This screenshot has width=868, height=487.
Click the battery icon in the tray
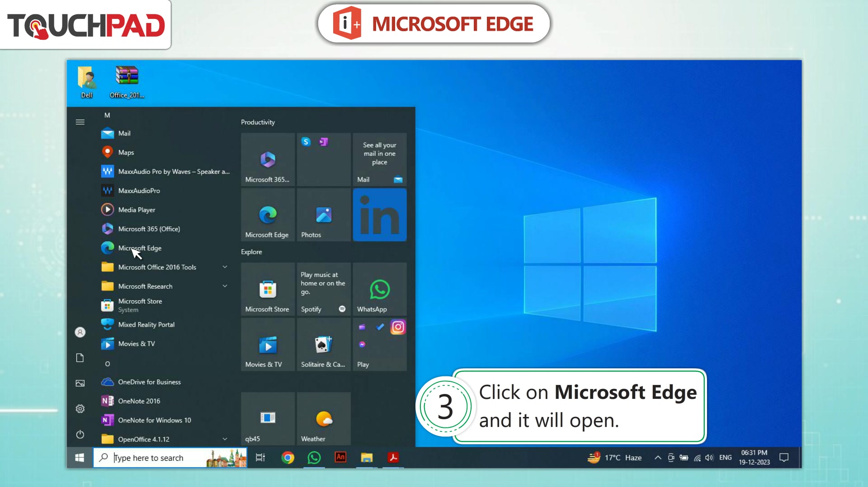(684, 458)
